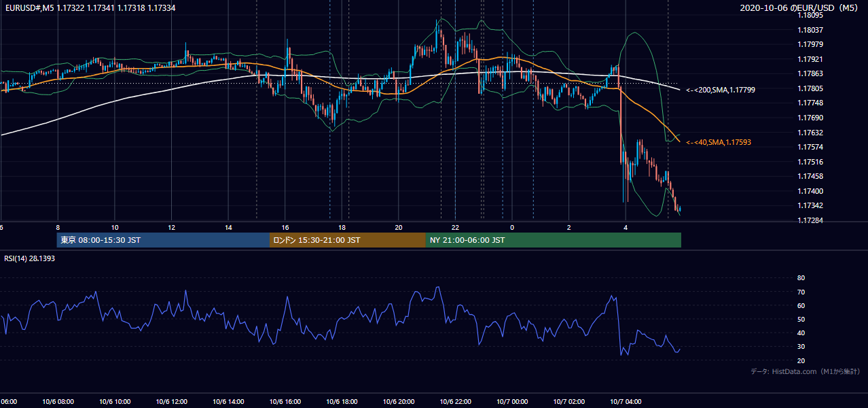Viewport: 868px width, 408px height.
Task: Click the '<-<40,SMA,1.17593' indicator label
Action: point(719,142)
